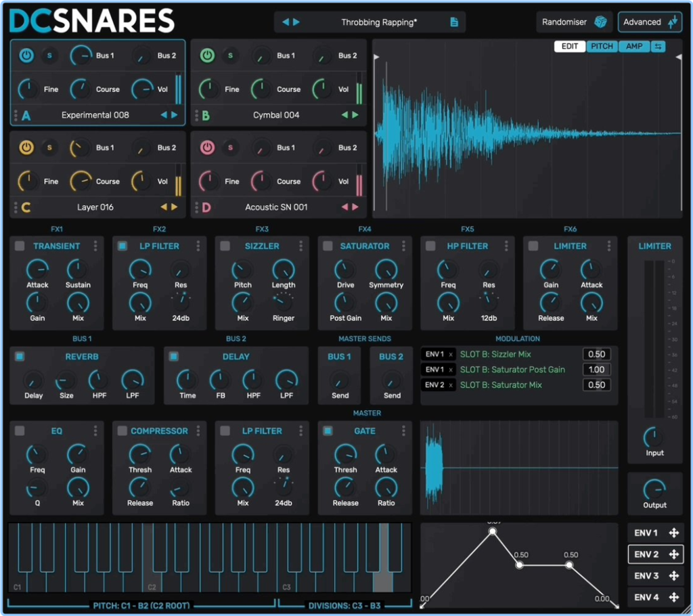Viewport: 693px width, 616px height.
Task: Enable the SIZZLER effect checkbox
Action: pos(225,246)
